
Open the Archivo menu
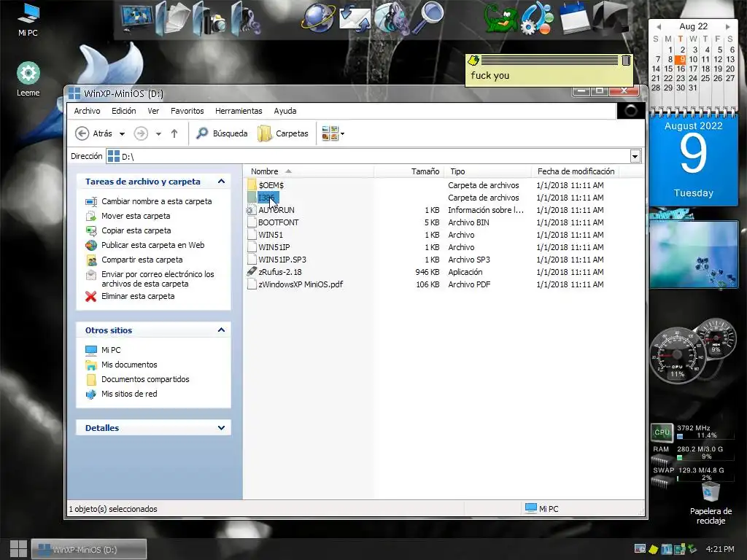tap(88, 111)
